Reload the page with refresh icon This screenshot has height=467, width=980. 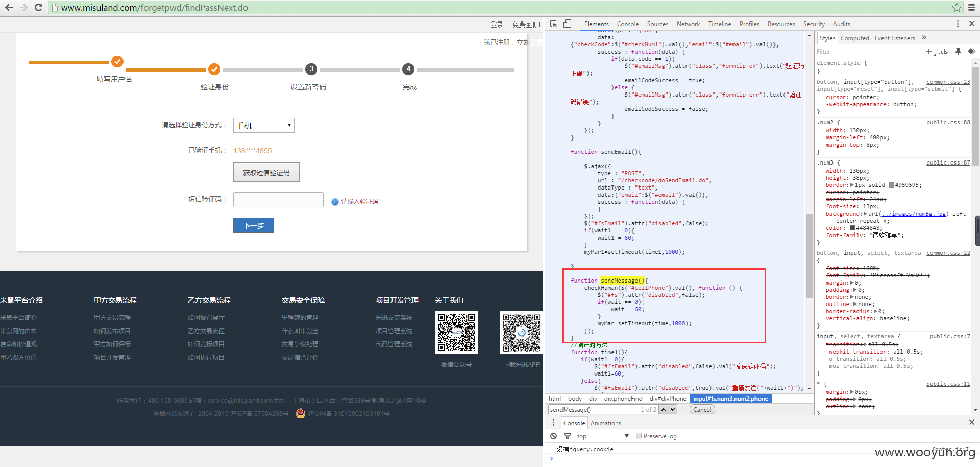coord(38,8)
